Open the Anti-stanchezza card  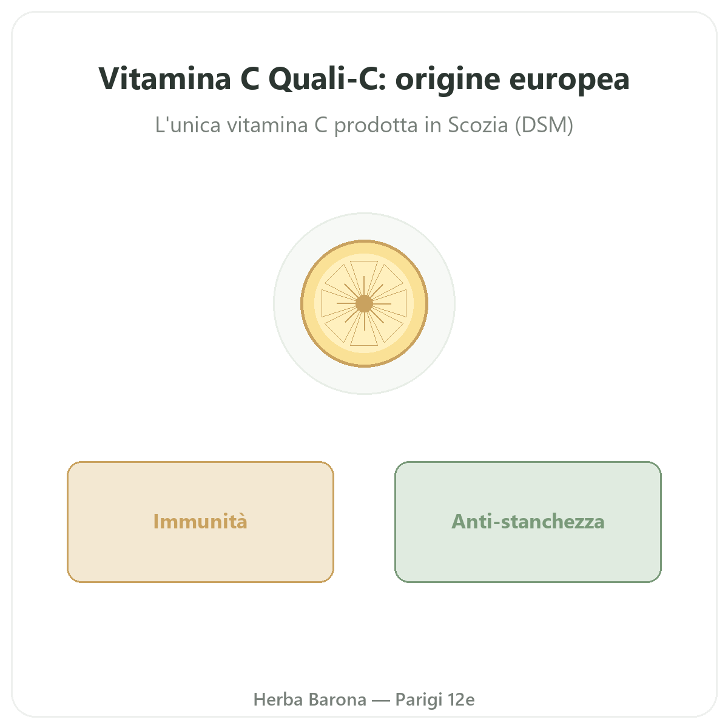[x=528, y=522]
